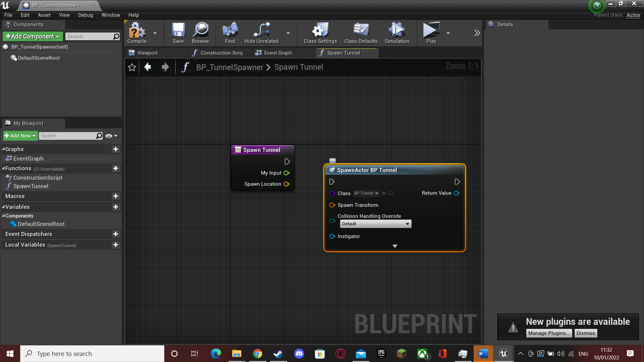Image resolution: width=644 pixels, height=362 pixels.
Task: Open Class Defaults
Action: pyautogui.click(x=361, y=33)
